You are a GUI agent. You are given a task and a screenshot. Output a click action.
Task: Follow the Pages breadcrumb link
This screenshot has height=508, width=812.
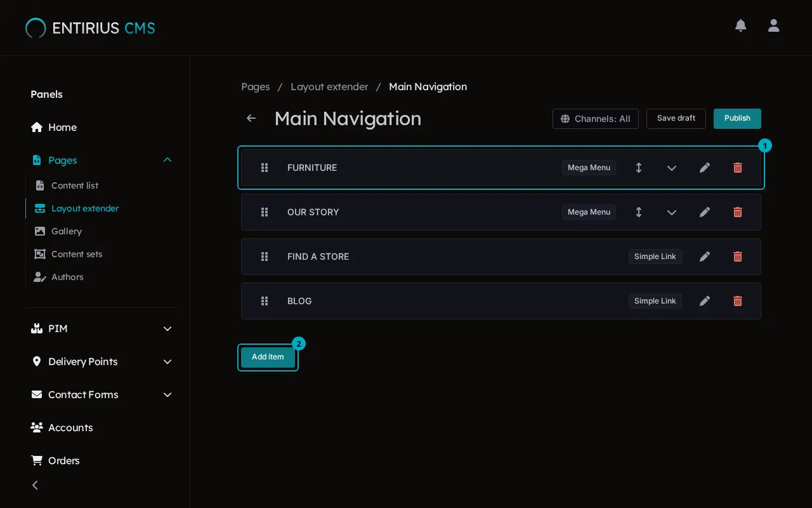[256, 86]
